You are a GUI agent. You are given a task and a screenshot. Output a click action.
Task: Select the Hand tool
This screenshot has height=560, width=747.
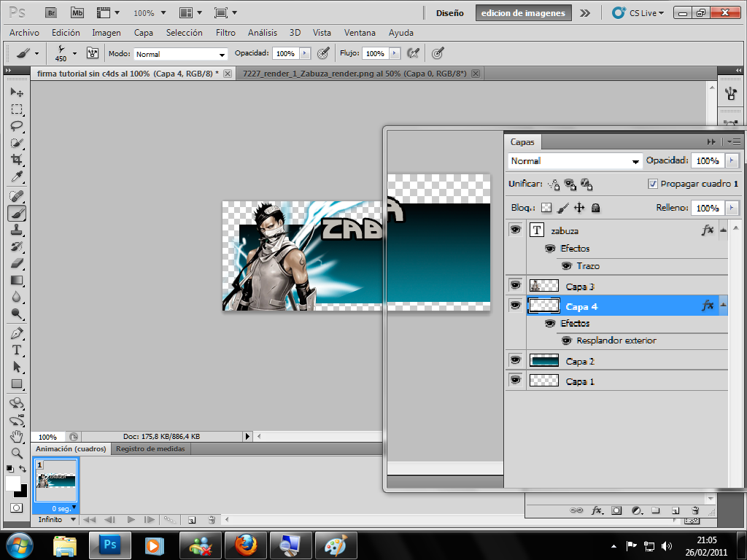(x=17, y=436)
